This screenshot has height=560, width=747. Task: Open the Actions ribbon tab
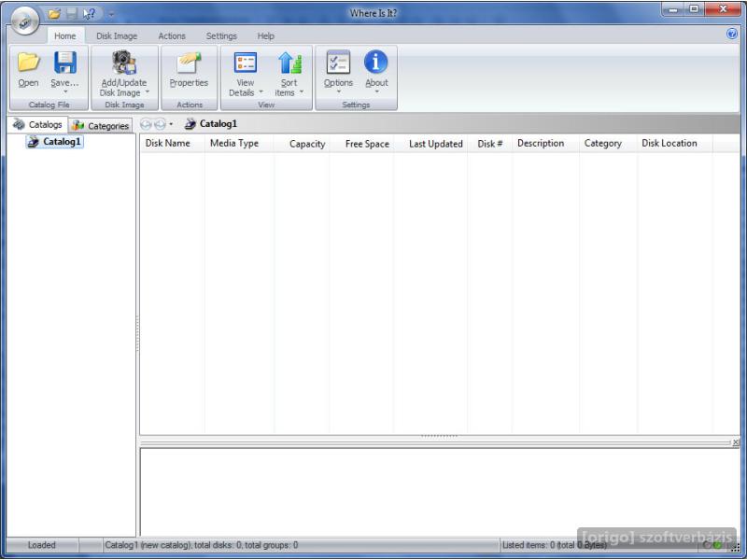(x=172, y=36)
